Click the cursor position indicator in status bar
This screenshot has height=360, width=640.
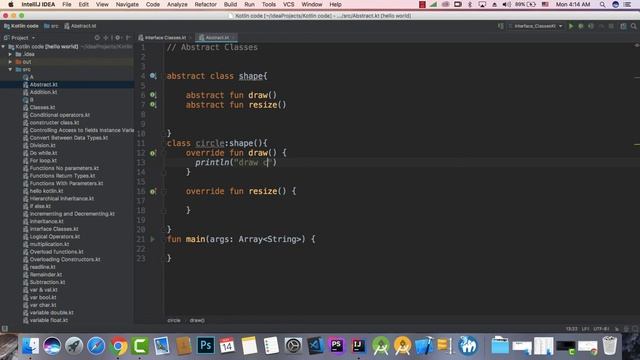(572, 329)
